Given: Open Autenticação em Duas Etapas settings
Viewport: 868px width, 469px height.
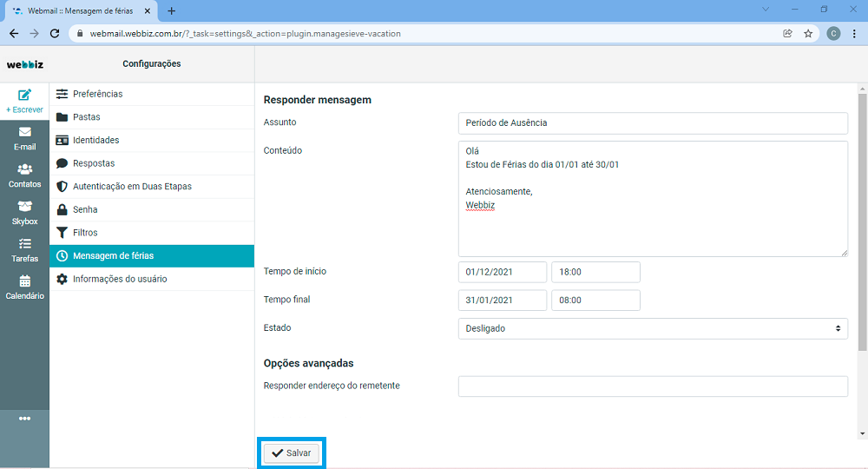Looking at the screenshot, I should click(132, 186).
